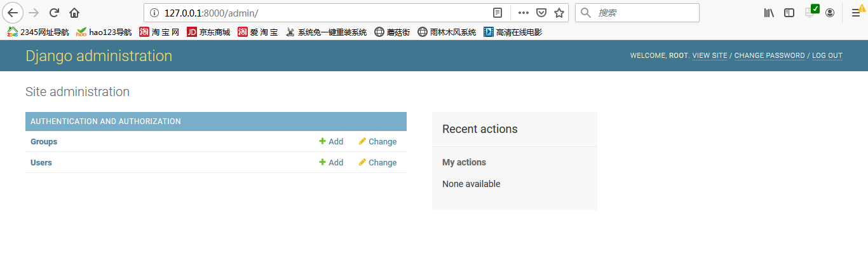
Task: Add a new group via Add link
Action: coord(331,142)
